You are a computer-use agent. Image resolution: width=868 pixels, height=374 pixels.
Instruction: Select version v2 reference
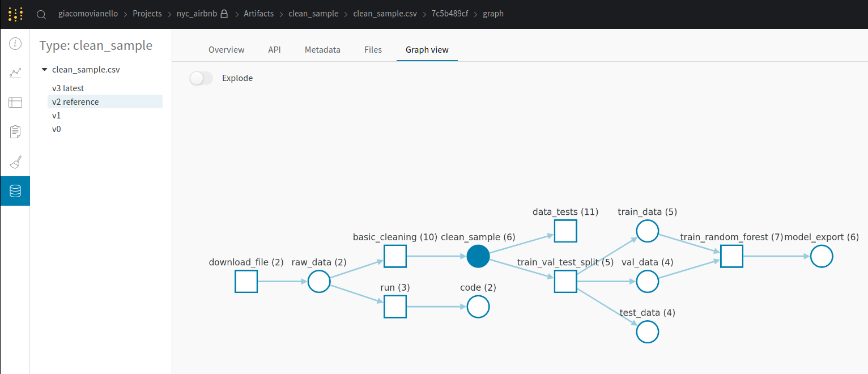105,102
